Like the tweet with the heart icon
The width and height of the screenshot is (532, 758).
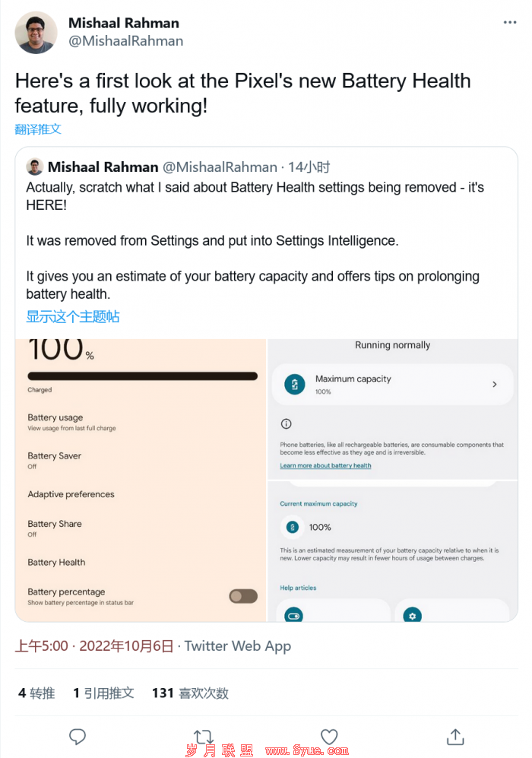coord(329,737)
